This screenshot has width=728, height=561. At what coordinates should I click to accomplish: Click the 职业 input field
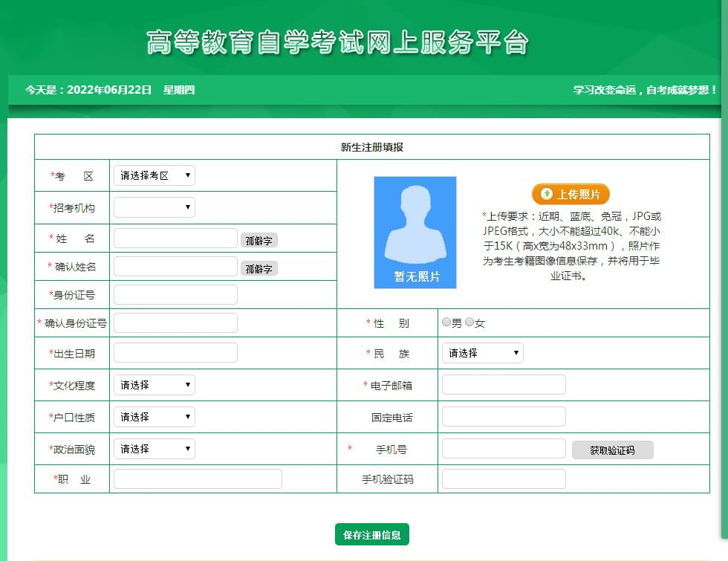198,479
